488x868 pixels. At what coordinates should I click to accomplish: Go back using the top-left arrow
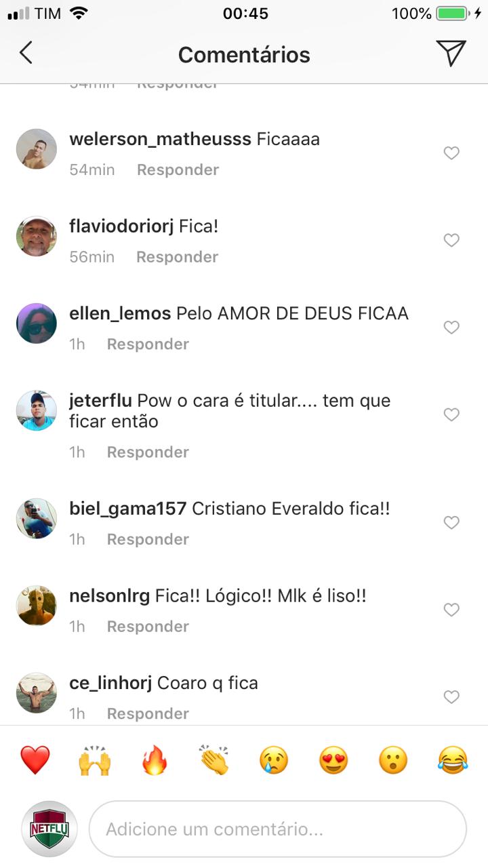[x=26, y=53]
